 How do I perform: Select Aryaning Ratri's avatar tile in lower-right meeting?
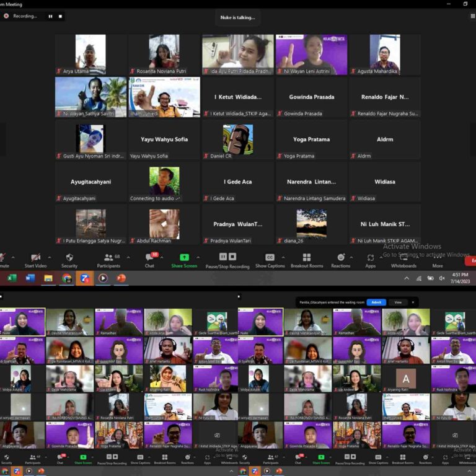406,379
